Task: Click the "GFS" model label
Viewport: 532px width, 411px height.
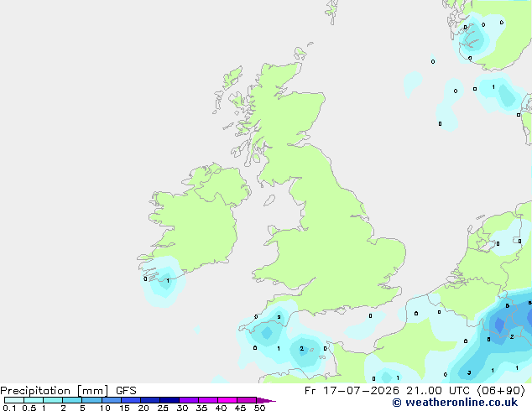Action: tap(126, 391)
